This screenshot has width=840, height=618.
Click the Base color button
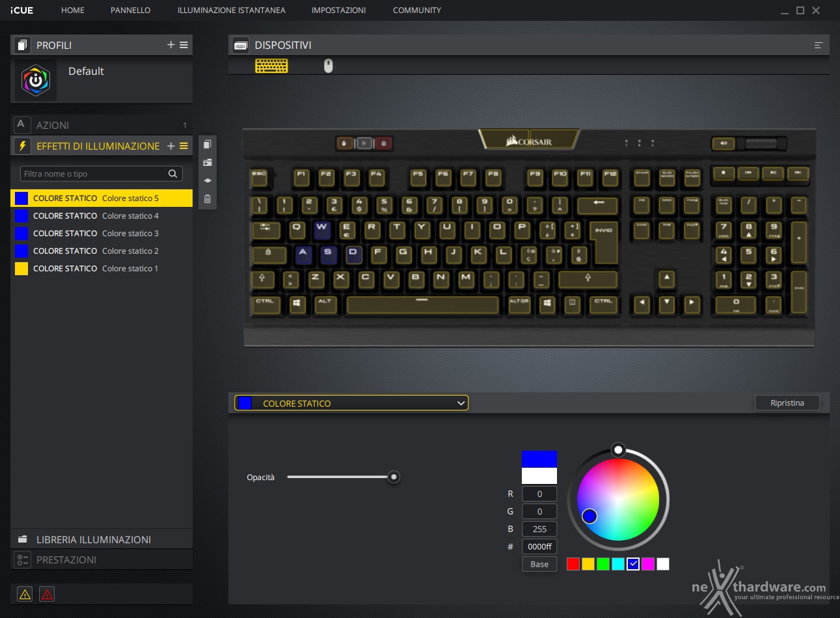tap(539, 564)
